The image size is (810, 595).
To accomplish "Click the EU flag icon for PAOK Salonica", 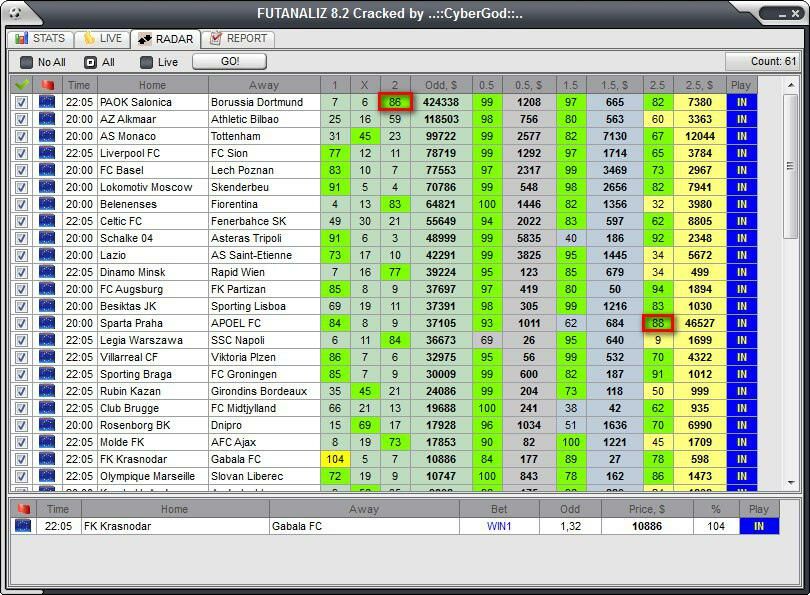I will (x=47, y=102).
